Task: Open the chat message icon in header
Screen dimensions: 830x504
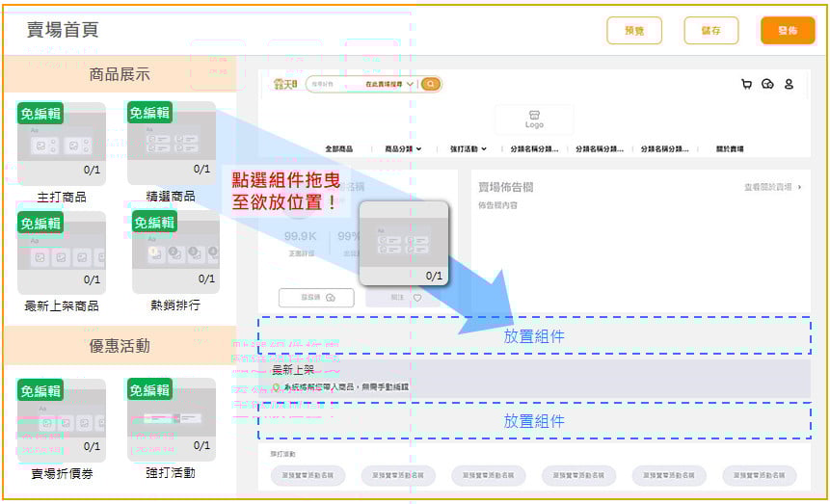Action: [x=767, y=85]
